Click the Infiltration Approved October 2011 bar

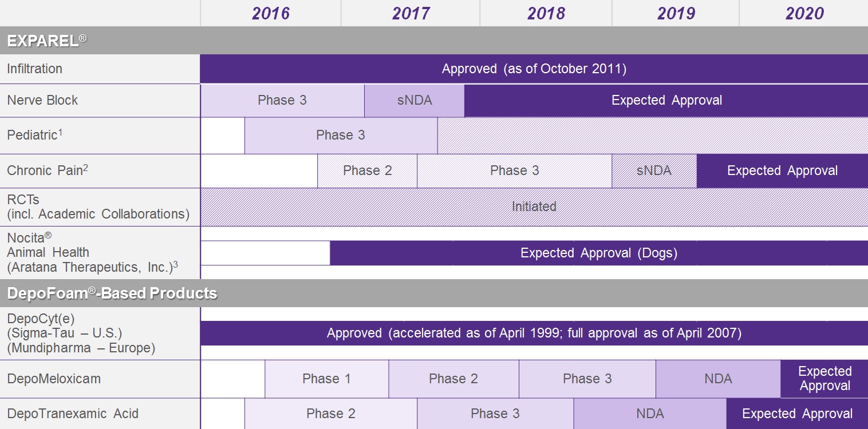pyautogui.click(x=534, y=69)
